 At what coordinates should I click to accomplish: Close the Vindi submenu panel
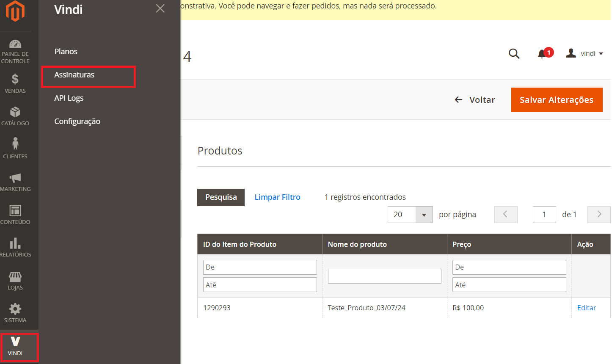tap(160, 8)
